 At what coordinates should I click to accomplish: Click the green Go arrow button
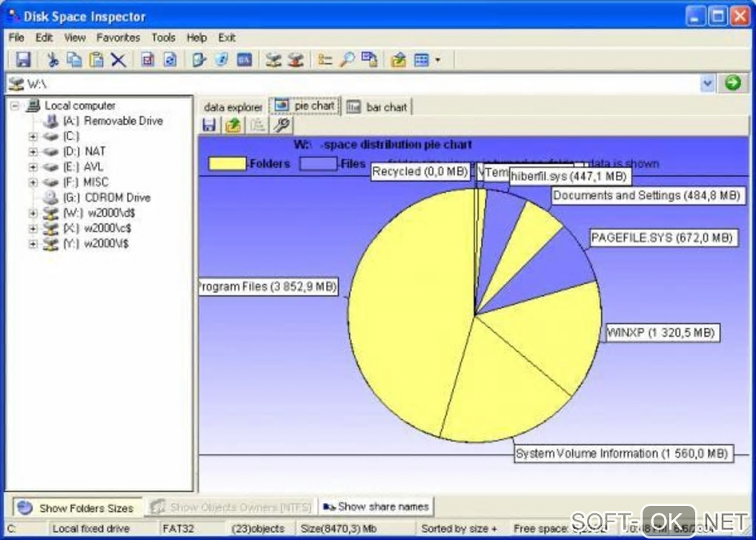[x=732, y=83]
